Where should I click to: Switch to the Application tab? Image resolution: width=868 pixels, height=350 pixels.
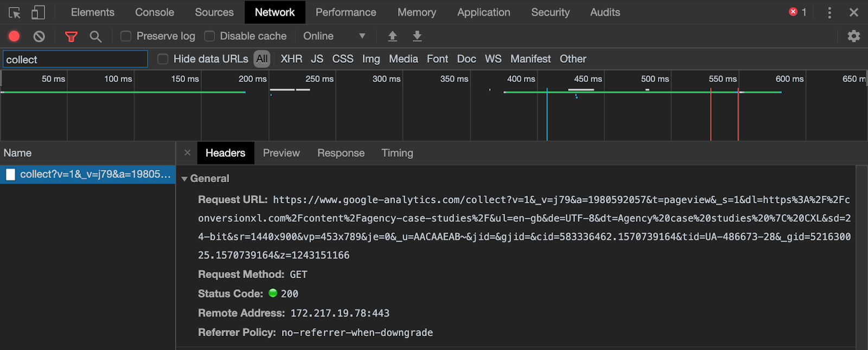pos(483,12)
